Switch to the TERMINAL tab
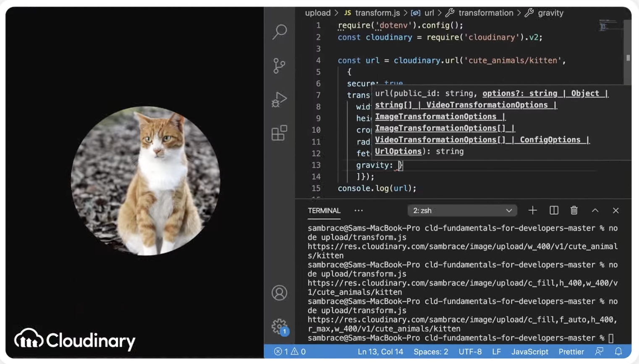 (324, 210)
